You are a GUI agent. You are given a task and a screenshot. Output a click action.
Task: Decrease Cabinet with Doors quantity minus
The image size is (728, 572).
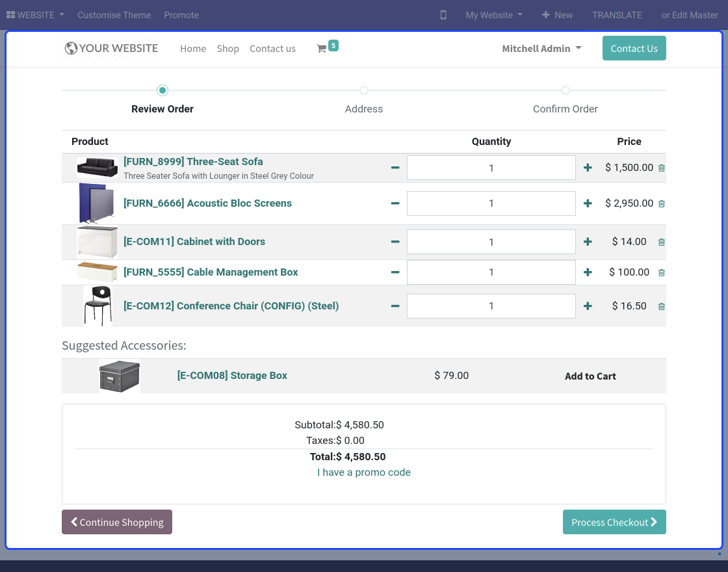395,241
